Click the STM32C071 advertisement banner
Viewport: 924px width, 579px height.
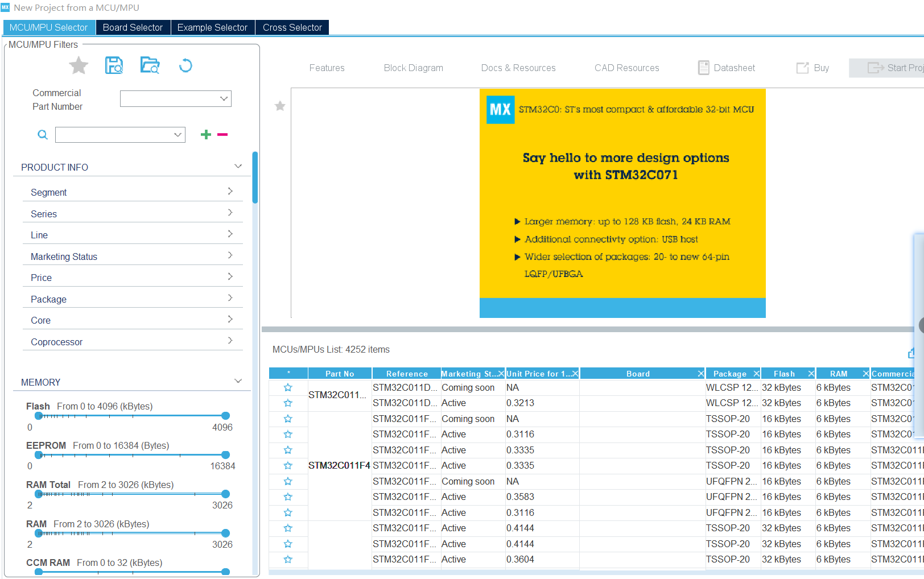[622, 203]
